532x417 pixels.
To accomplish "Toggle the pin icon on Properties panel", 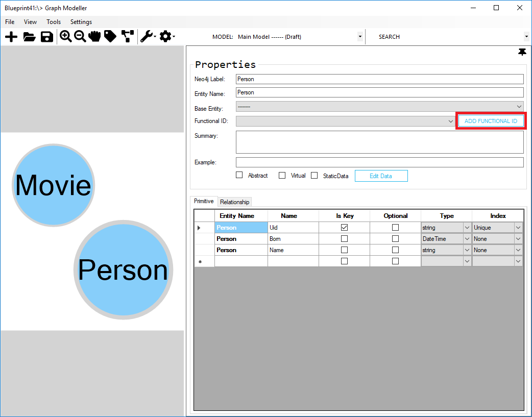I will click(x=522, y=52).
